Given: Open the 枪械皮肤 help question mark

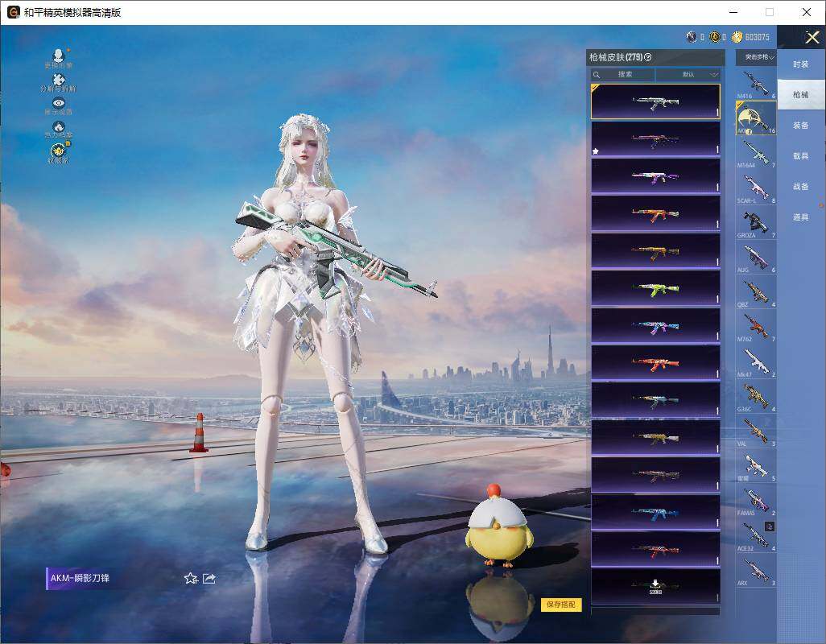Looking at the screenshot, I should pos(648,57).
